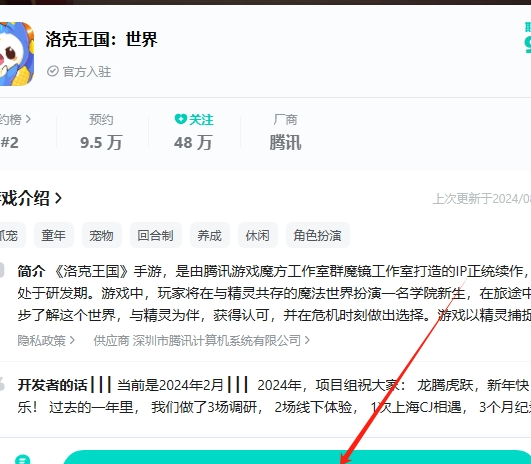Open the 腾讯 publisher name
The image size is (531, 464).
(x=285, y=143)
